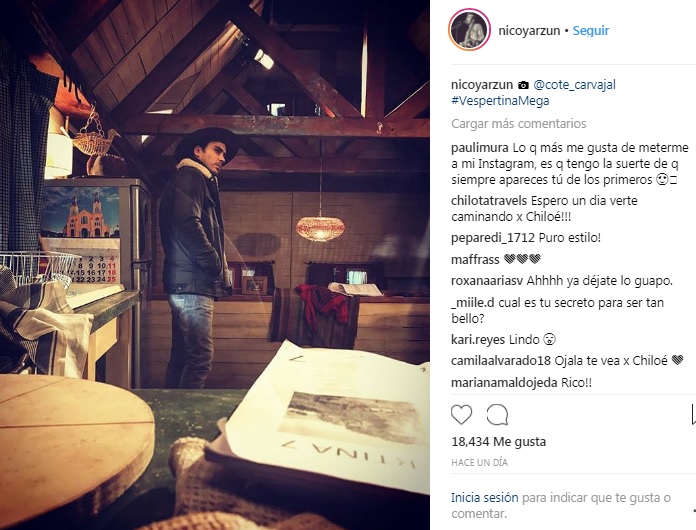Image resolution: width=696 pixels, height=530 pixels.
Task: Expand Cargar más comentarios
Action: pyautogui.click(x=518, y=123)
